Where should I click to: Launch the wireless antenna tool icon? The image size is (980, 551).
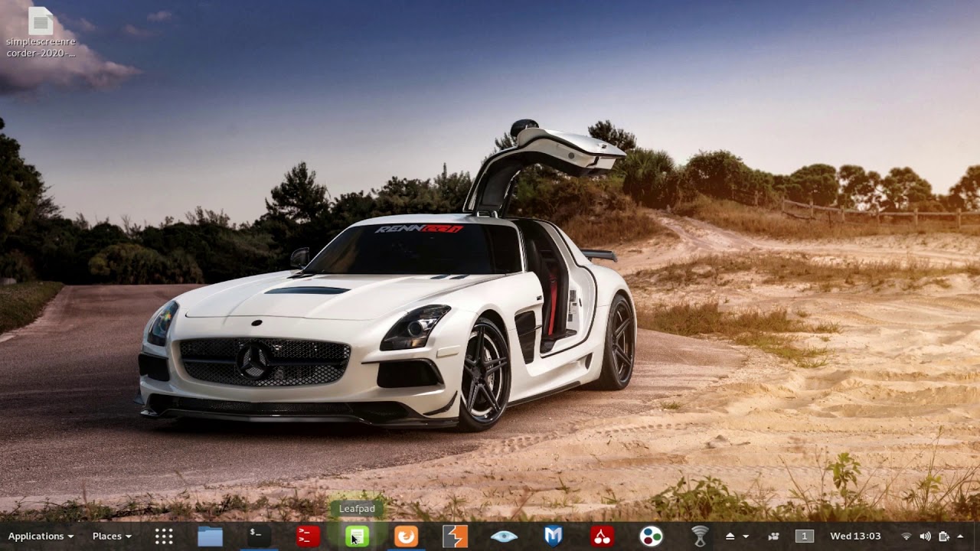(x=700, y=536)
